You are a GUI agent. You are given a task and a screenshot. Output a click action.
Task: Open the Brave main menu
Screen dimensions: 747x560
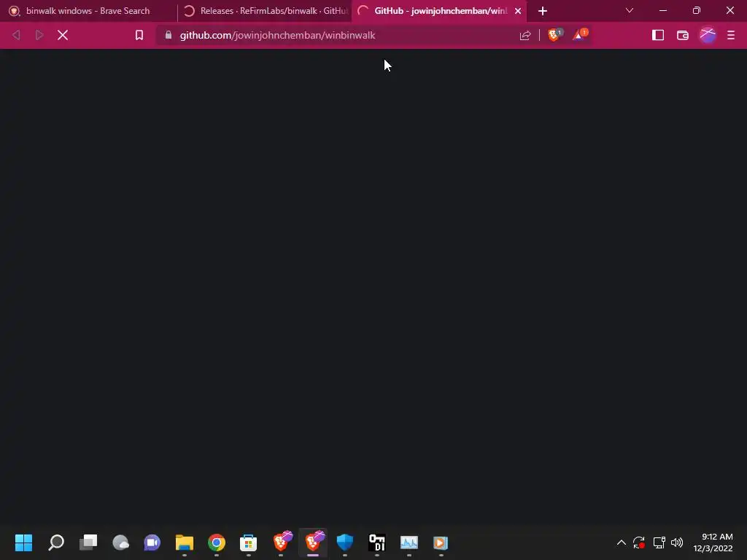click(x=731, y=35)
